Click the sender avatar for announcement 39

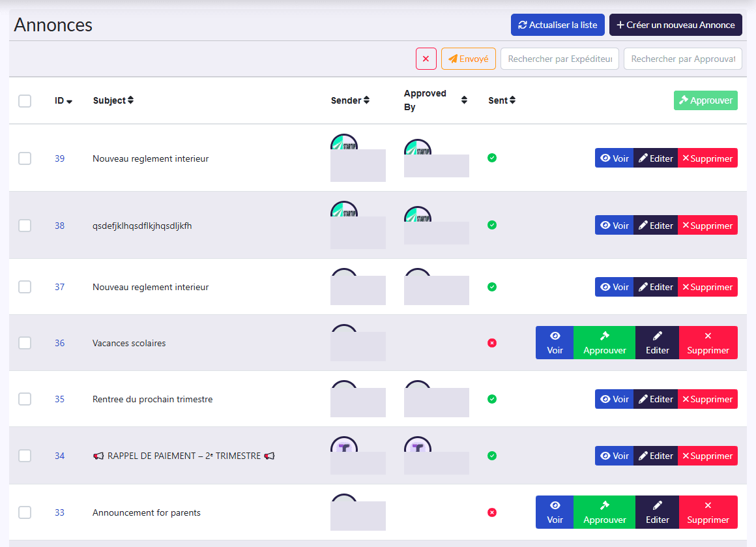pyautogui.click(x=343, y=142)
